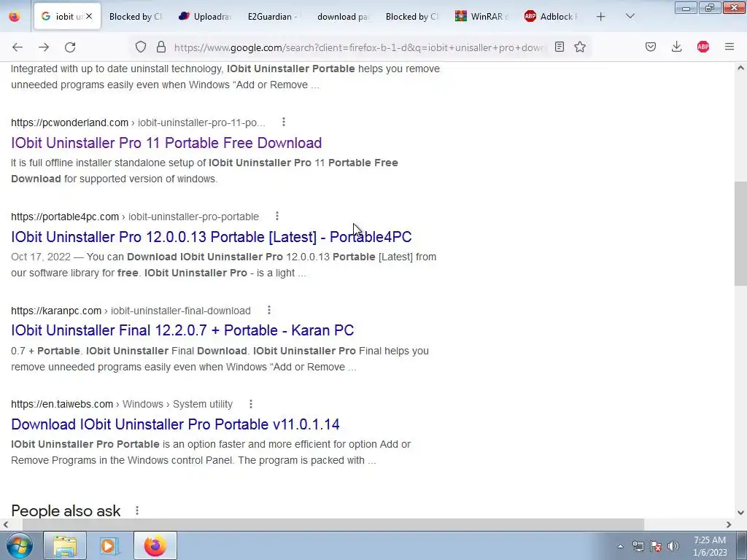The width and height of the screenshot is (747, 560).
Task: Open Download IObit Uninstaller Pro Portable v11.0.1.14
Action: [175, 424]
